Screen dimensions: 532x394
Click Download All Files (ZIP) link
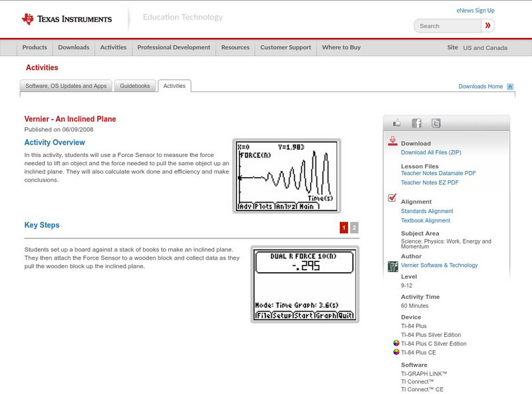(431, 152)
